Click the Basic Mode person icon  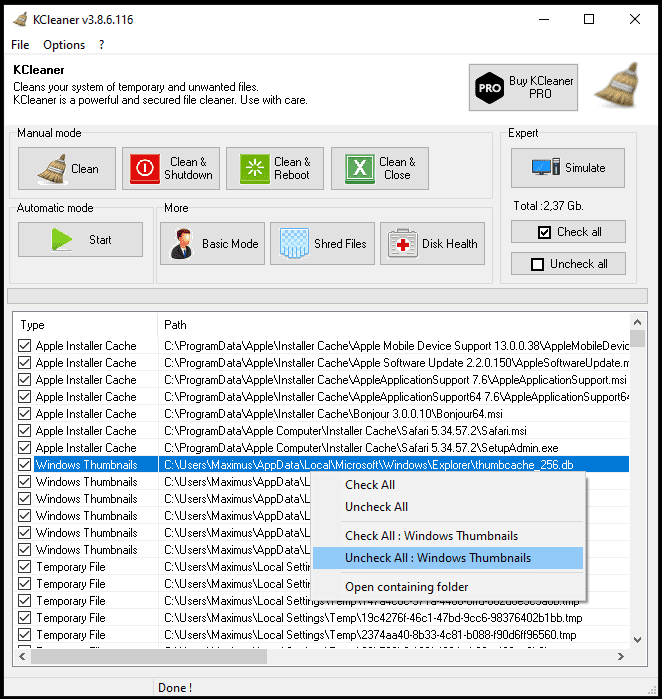click(x=182, y=243)
